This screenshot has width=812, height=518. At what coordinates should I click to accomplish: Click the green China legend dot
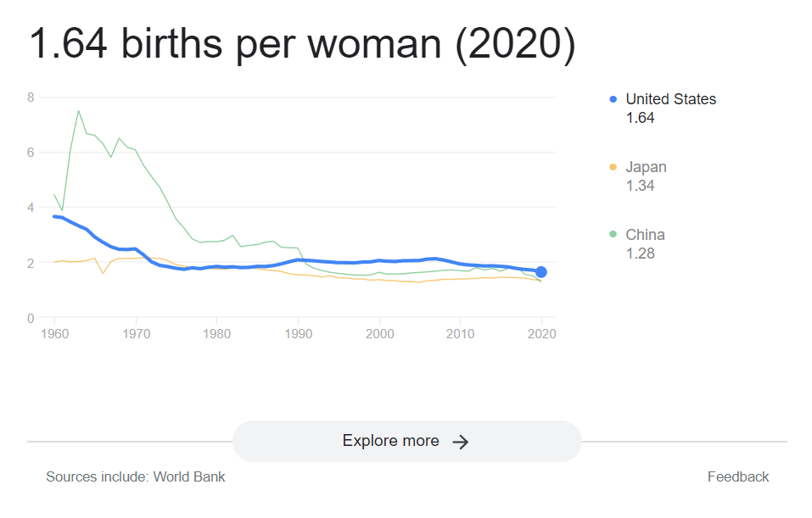pos(613,235)
